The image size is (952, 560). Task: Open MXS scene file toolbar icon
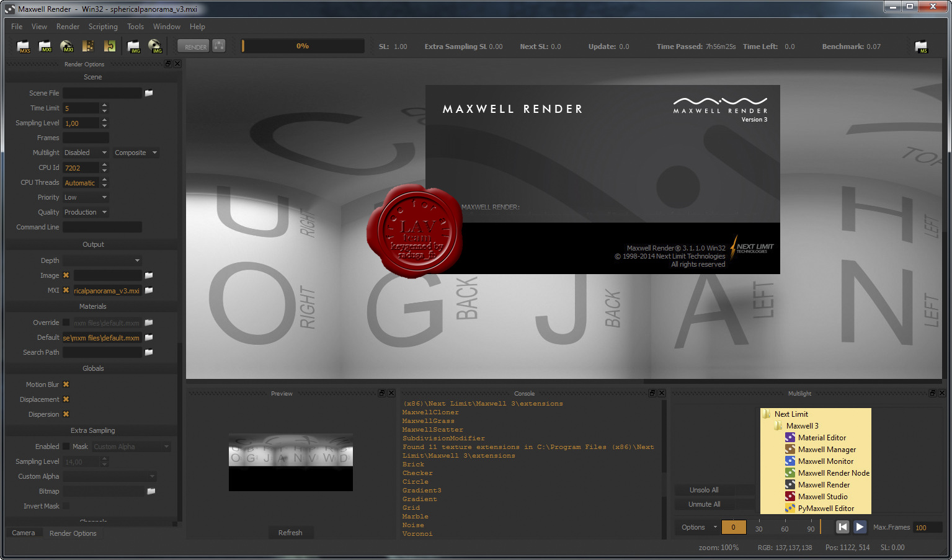coord(24,47)
